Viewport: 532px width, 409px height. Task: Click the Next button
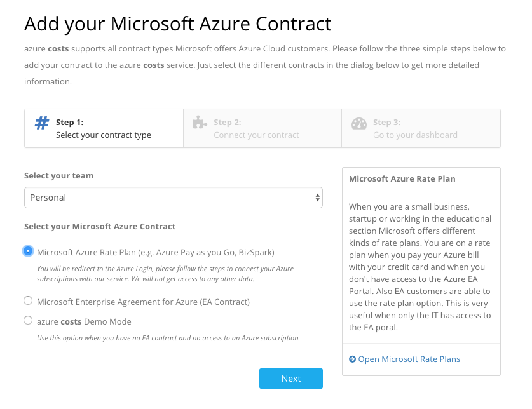[290, 378]
